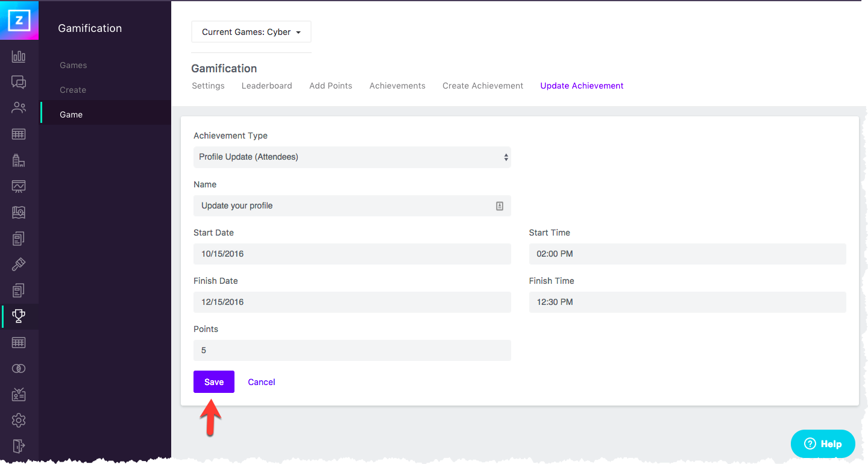868x464 pixels.
Task: Select the Update Achievement tab
Action: point(582,86)
